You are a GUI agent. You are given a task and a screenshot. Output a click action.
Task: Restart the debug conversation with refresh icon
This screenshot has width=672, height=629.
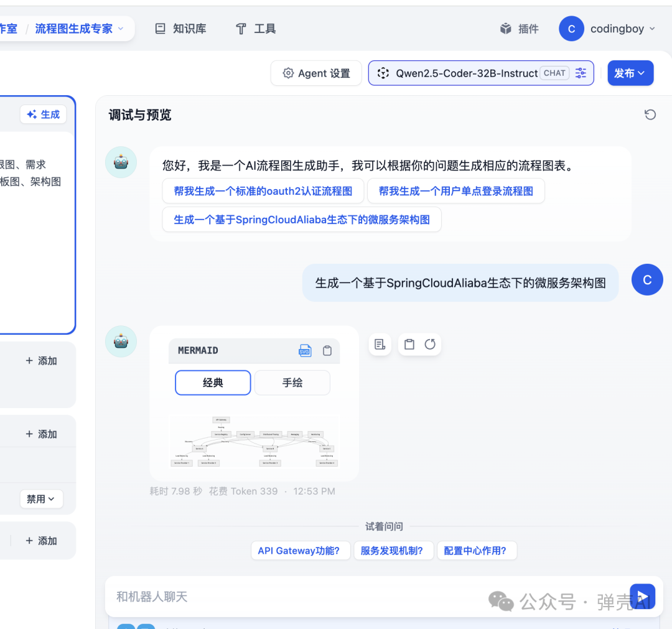(x=650, y=114)
